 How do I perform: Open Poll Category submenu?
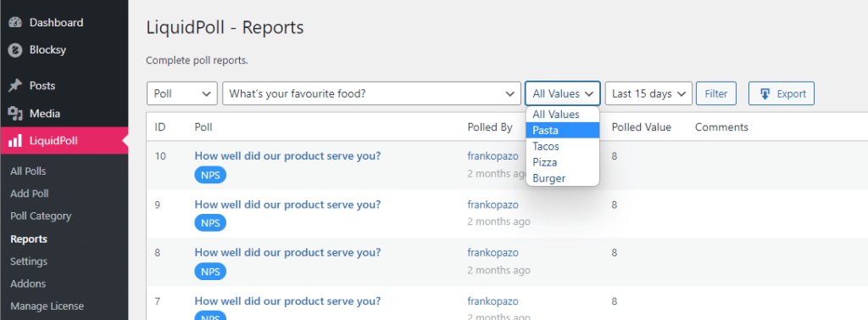click(x=41, y=216)
